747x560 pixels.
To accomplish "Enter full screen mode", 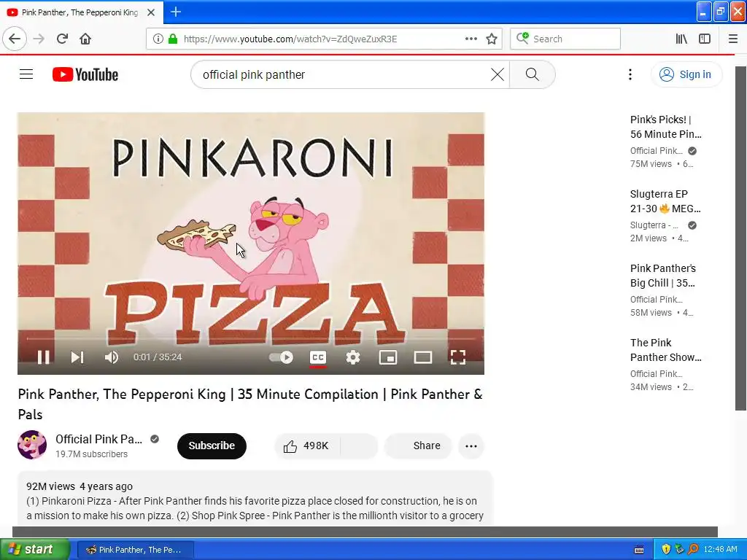I will coord(457,357).
